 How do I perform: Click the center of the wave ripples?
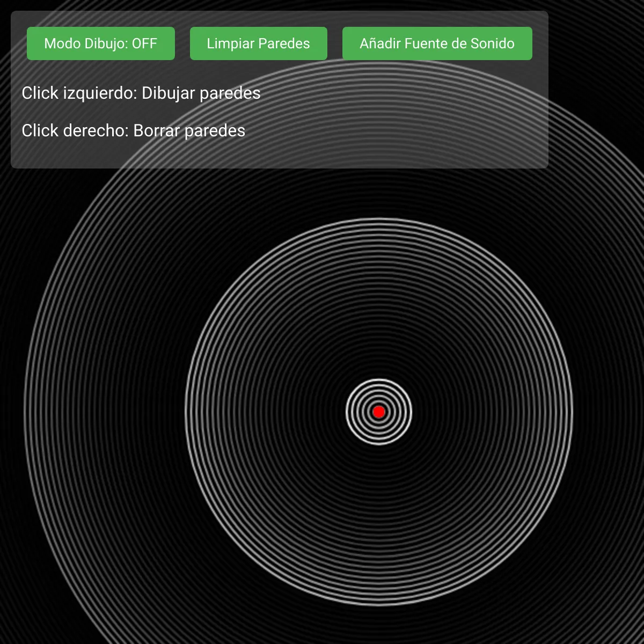point(379,412)
